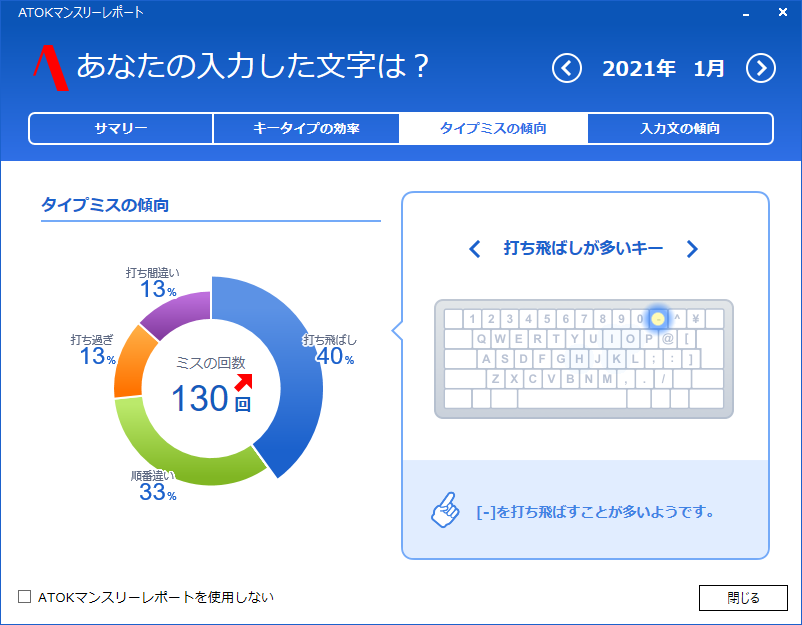Click the ミスの回数 label
The height and width of the screenshot is (625, 802).
tap(211, 363)
